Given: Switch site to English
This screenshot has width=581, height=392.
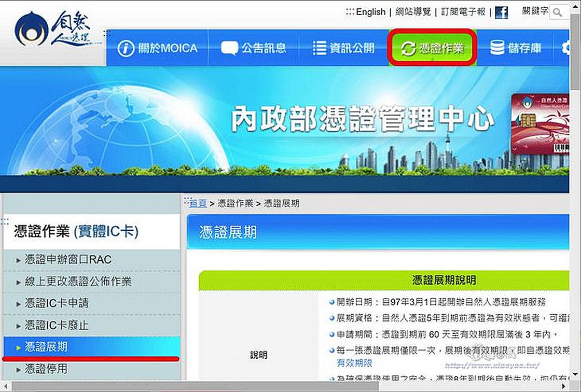Looking at the screenshot, I should click(x=370, y=12).
